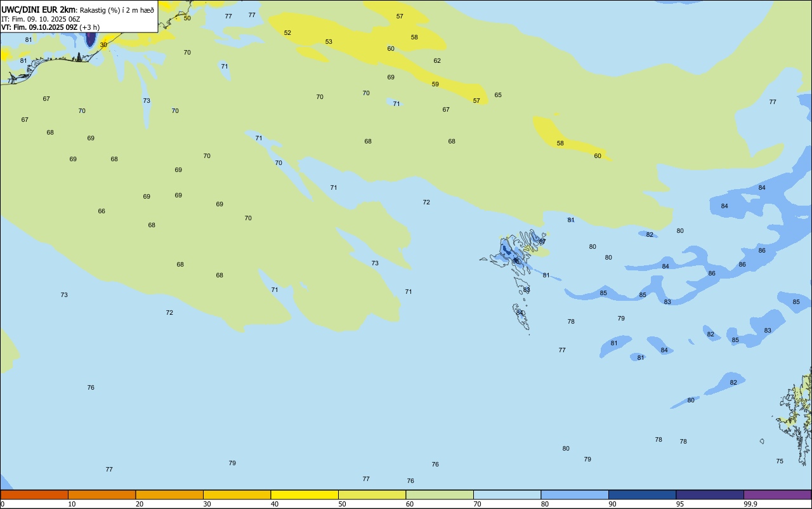
Task: Select the 30–40 golden legend swatch
Action: pos(237,494)
